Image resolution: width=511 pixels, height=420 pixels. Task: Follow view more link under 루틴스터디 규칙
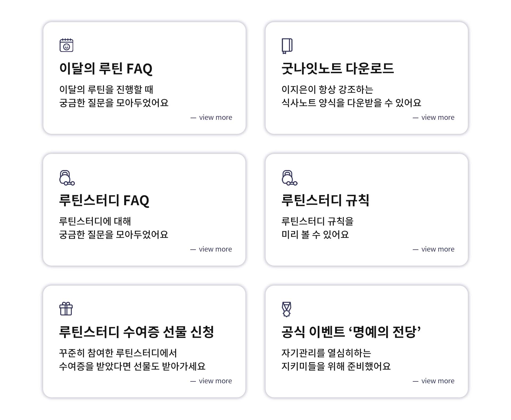click(437, 249)
